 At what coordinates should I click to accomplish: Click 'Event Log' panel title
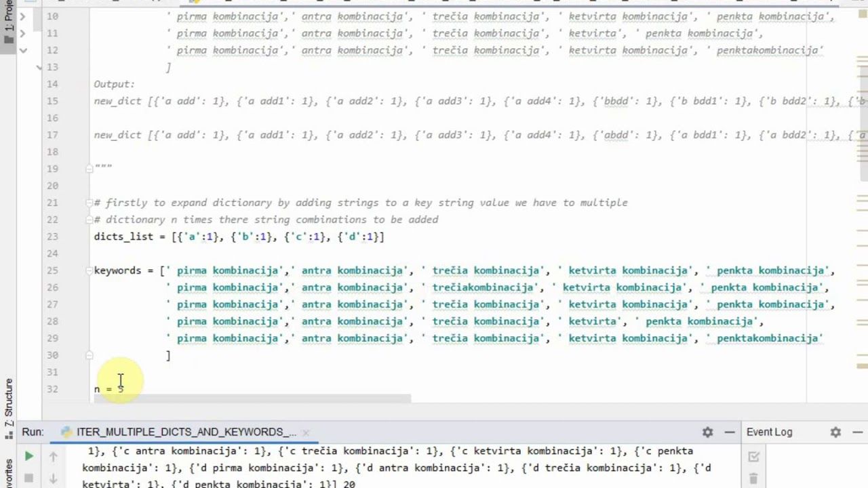click(769, 432)
